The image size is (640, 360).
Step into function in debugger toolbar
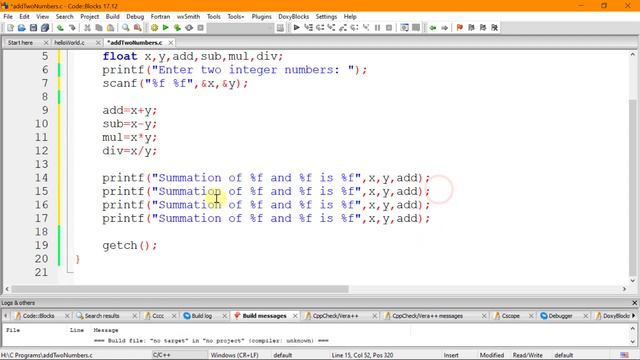[x=331, y=28]
